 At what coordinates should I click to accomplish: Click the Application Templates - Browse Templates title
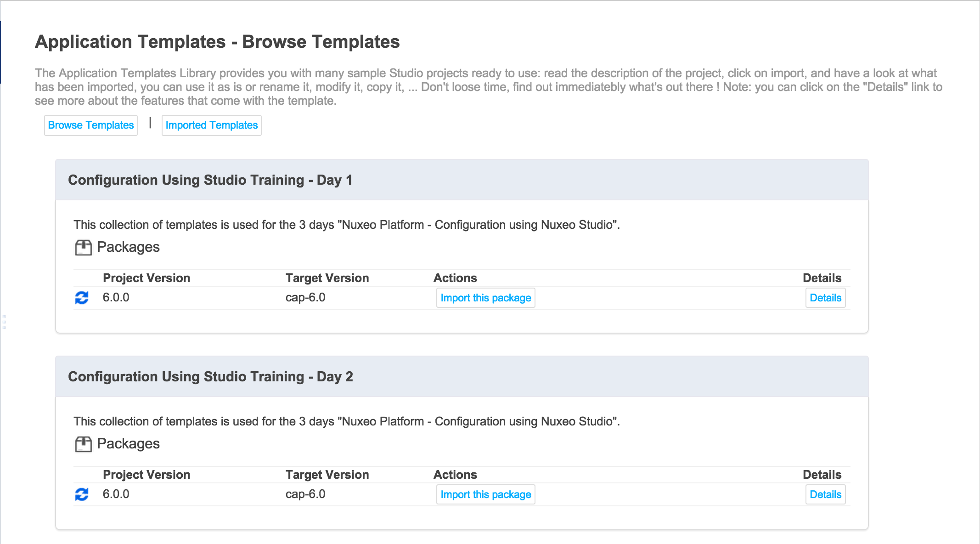pos(217,42)
